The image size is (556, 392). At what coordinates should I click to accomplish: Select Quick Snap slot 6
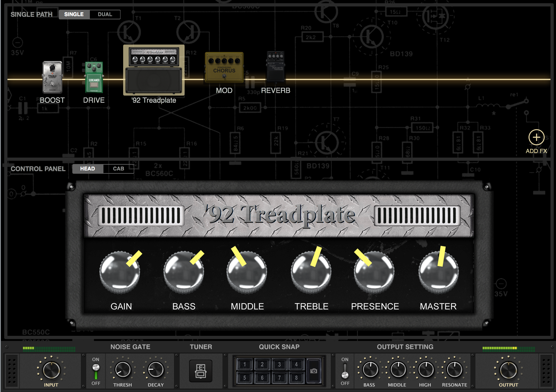point(262,378)
